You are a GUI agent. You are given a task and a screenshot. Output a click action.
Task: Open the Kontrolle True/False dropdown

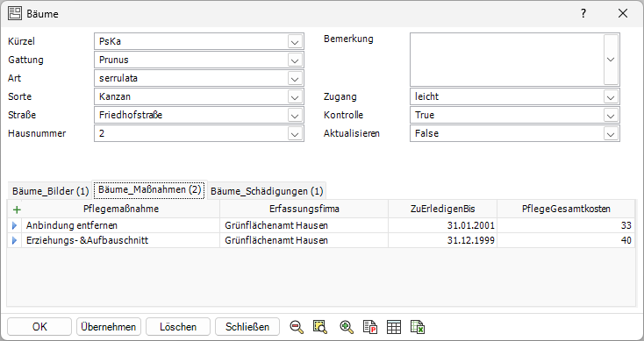(x=611, y=116)
